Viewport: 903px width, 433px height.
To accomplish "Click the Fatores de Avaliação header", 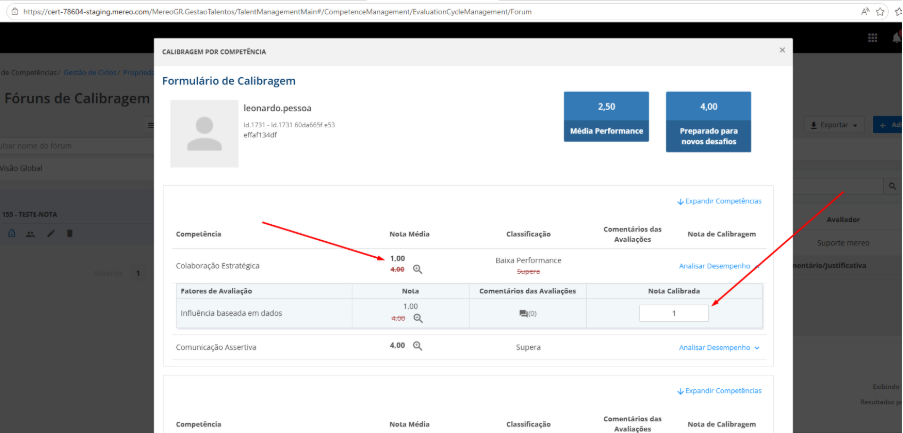I will (x=216, y=291).
